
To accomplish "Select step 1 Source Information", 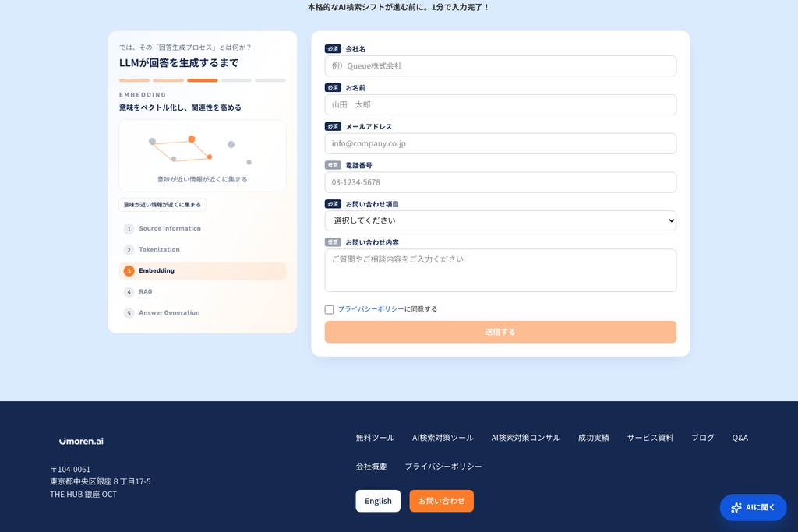I will (202, 228).
